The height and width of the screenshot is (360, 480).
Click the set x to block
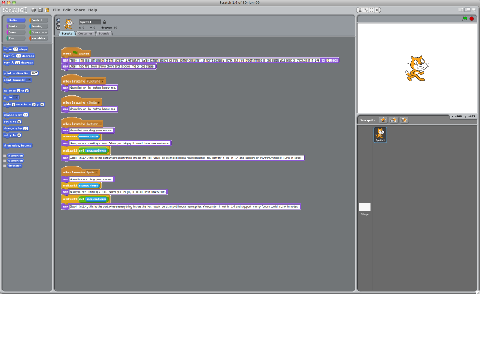pos(12,122)
